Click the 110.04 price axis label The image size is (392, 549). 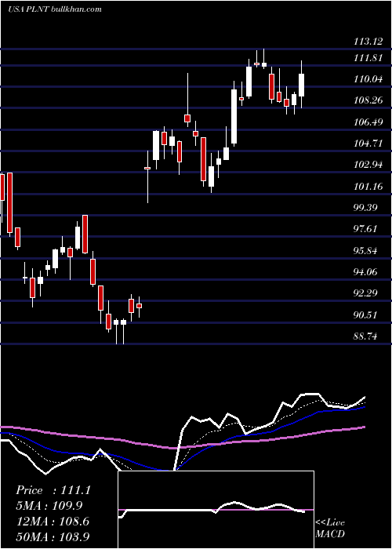(368, 79)
